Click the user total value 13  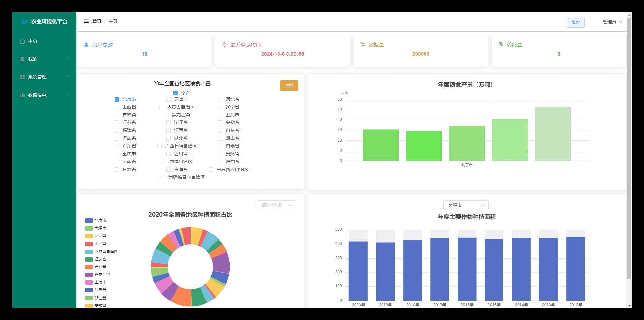pos(144,54)
